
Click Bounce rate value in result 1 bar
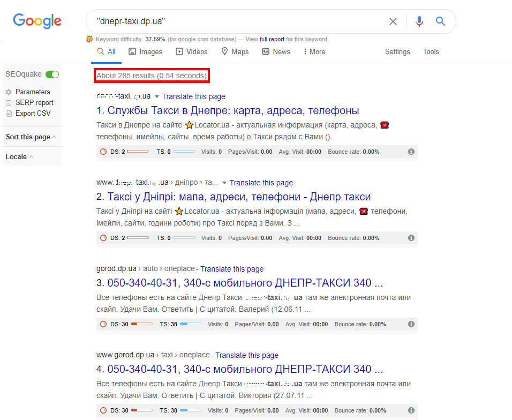coord(371,152)
